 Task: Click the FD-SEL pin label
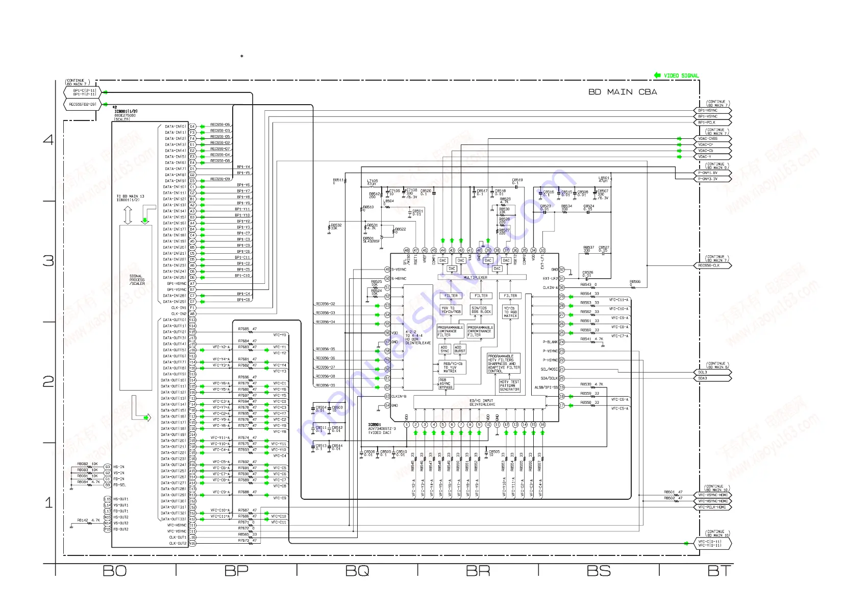tap(119, 485)
